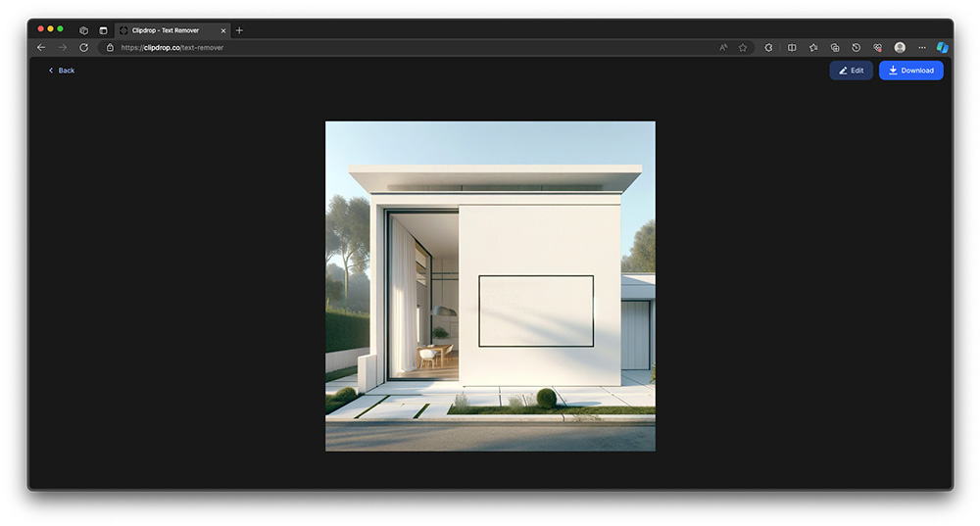Select the Clipdrop - Text Remover tab

pyautogui.click(x=171, y=30)
